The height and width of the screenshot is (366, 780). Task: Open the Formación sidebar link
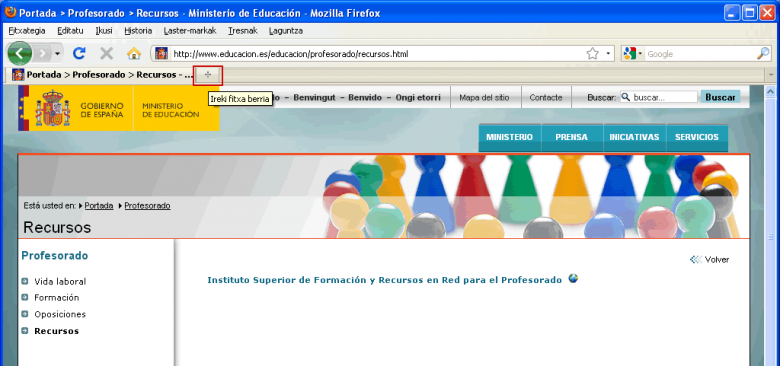57,298
